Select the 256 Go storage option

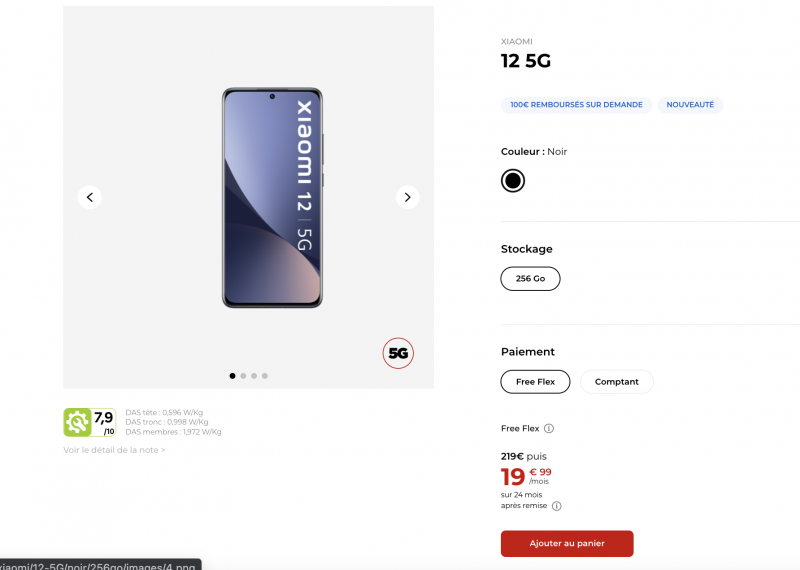tap(530, 279)
